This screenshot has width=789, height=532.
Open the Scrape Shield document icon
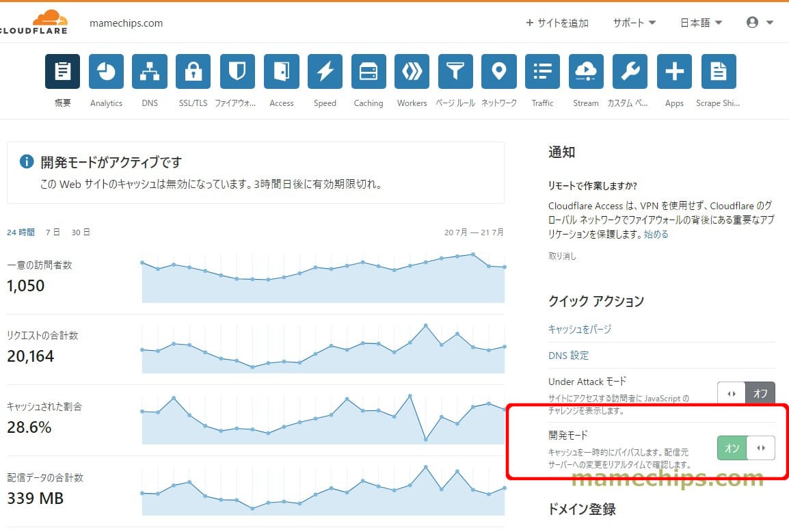pyautogui.click(x=719, y=72)
